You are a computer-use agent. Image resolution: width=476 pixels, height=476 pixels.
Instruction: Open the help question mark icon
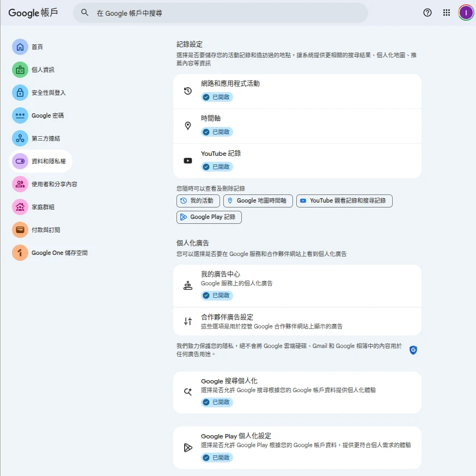point(428,13)
